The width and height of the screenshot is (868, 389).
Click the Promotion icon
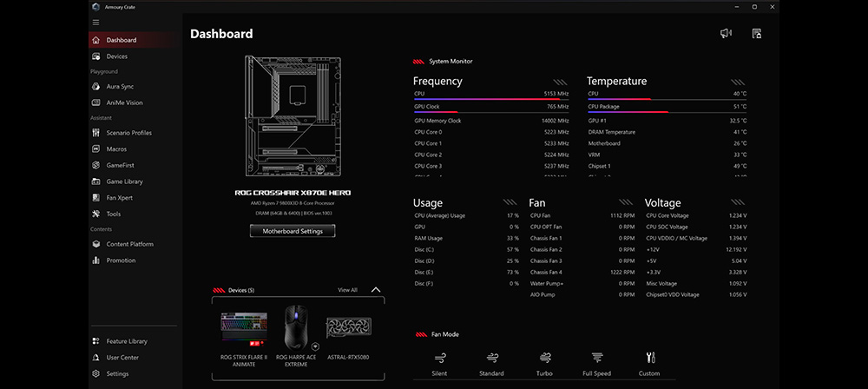pos(95,260)
